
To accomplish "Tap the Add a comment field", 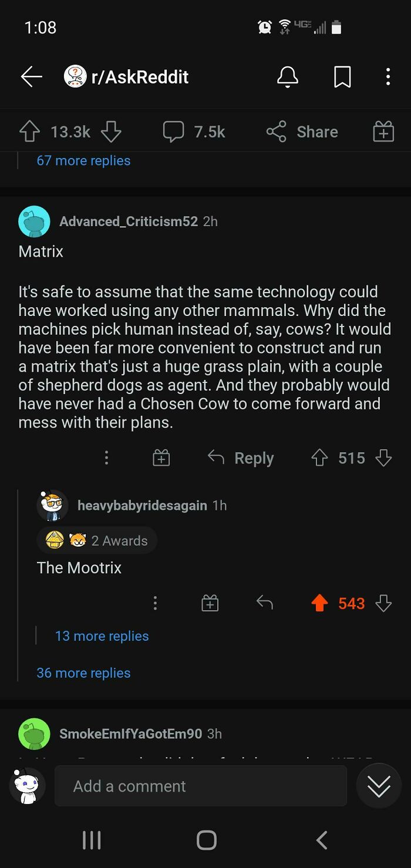I will click(x=200, y=785).
